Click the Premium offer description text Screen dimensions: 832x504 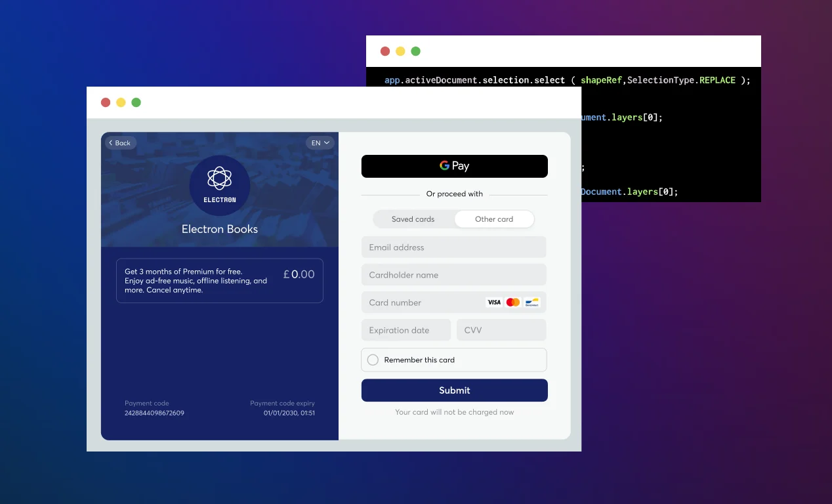[x=196, y=281]
